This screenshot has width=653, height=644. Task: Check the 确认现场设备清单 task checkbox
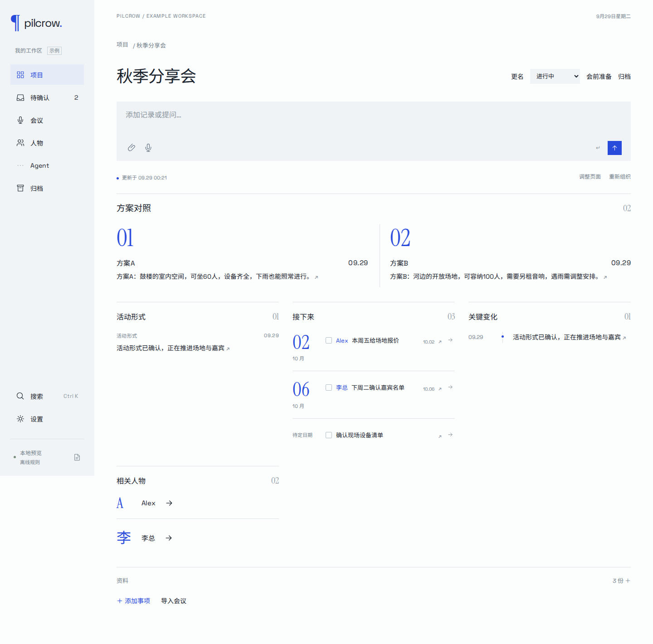coord(329,435)
